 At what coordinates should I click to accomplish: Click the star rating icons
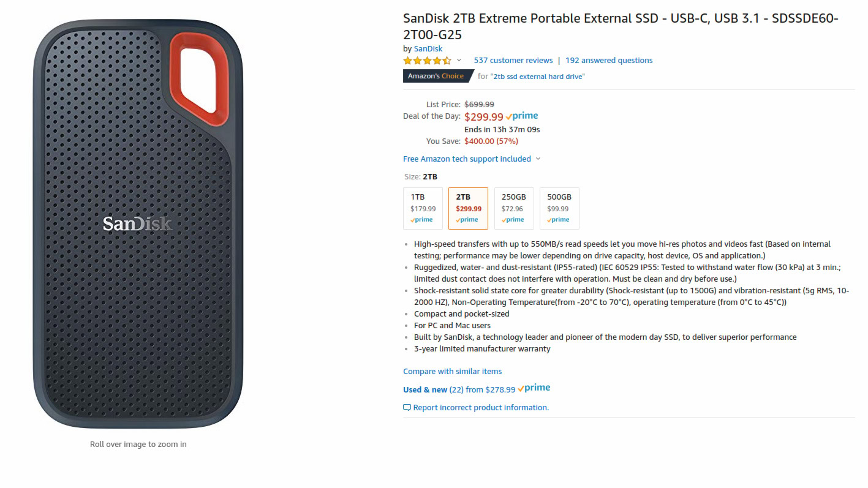coord(427,61)
